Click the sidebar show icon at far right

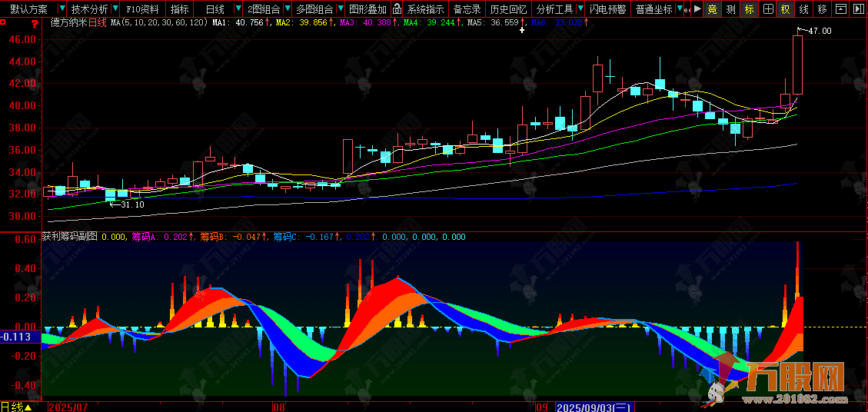[x=858, y=9]
